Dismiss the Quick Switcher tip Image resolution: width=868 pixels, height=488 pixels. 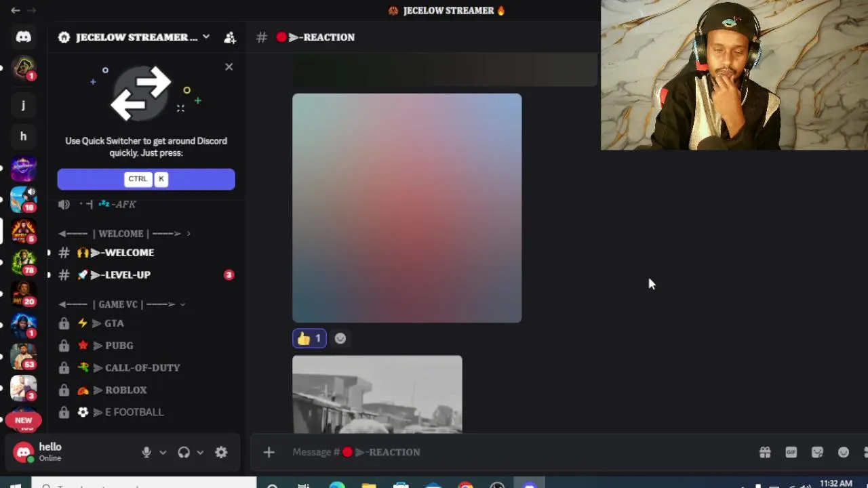pos(229,67)
